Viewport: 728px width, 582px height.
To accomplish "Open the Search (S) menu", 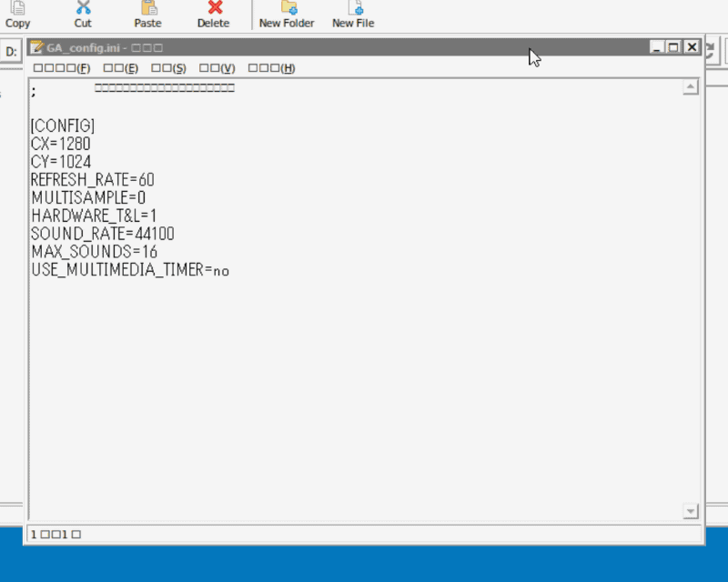I will click(169, 67).
